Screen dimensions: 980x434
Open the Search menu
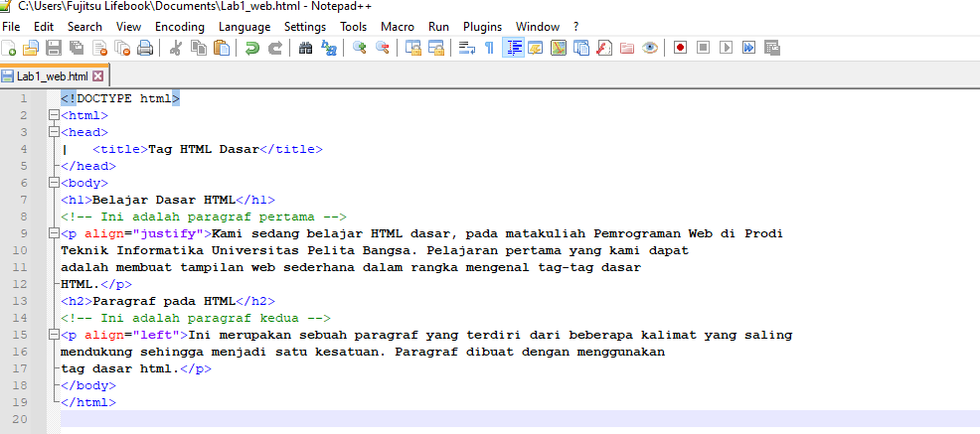pos(85,27)
